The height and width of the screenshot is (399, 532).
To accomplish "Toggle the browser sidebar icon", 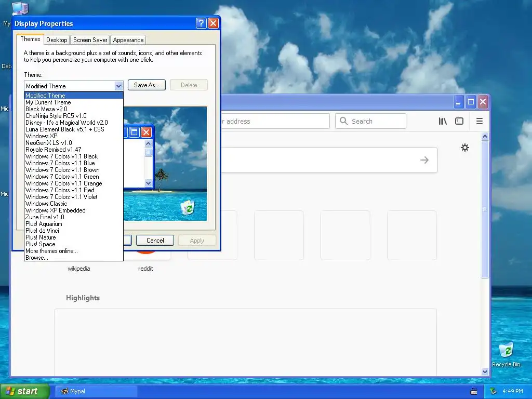I will tap(459, 121).
